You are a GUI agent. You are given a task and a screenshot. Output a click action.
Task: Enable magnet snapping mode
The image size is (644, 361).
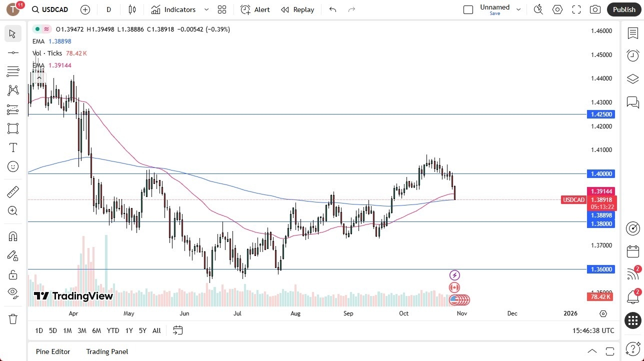[x=13, y=236]
